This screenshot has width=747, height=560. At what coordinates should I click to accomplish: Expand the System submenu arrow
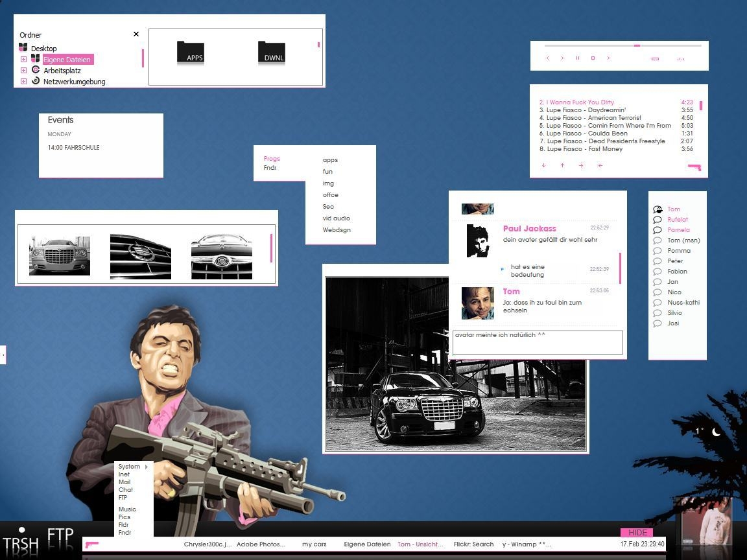[147, 467]
